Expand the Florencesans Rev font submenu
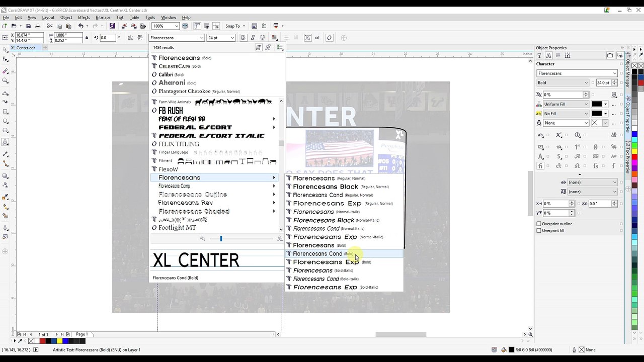Screen dimensions: 644x362 [274, 203]
